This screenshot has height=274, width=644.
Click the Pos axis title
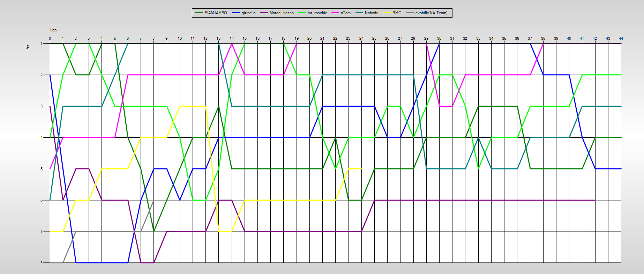tap(28, 47)
